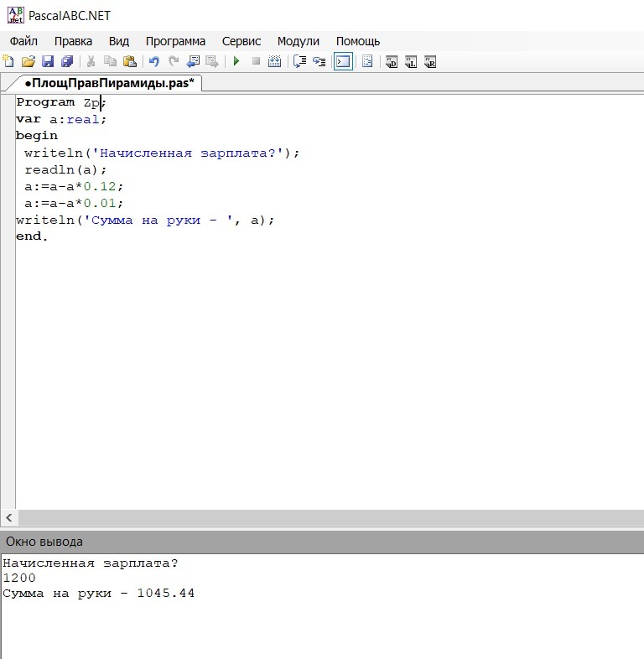Screen dimensions: 644x659
Task: Open the Файл menu
Action: click(23, 41)
